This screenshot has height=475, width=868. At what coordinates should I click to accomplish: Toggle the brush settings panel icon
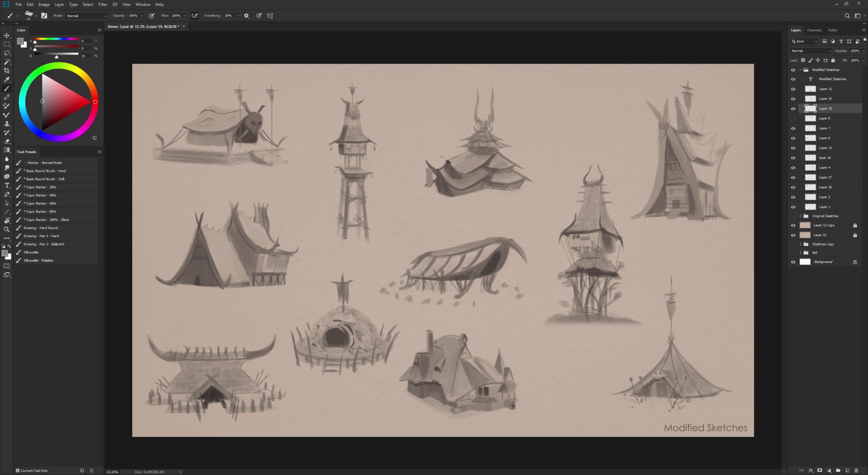[44, 16]
